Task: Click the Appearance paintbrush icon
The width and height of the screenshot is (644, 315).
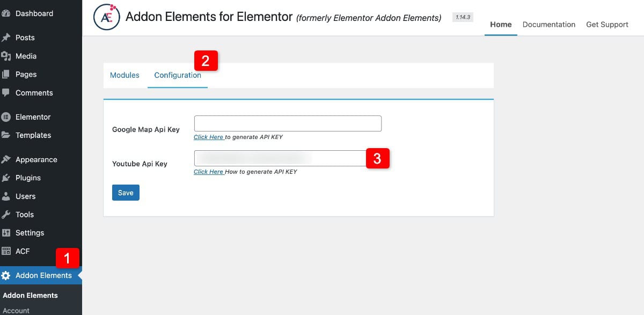Action: pyautogui.click(x=6, y=159)
